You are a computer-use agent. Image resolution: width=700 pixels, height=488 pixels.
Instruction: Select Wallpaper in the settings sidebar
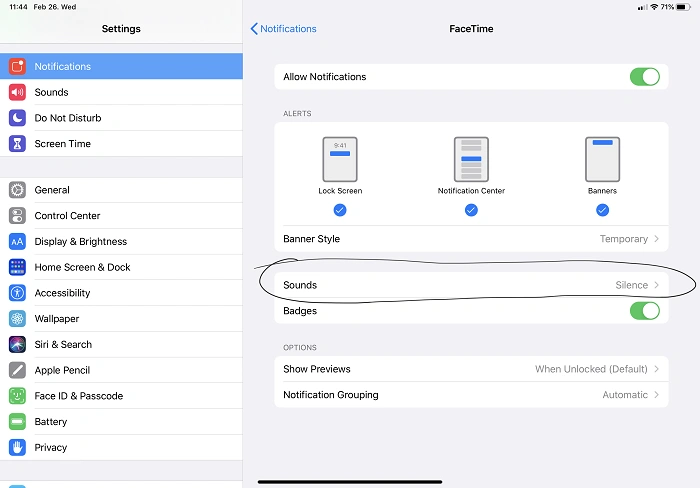coord(57,319)
